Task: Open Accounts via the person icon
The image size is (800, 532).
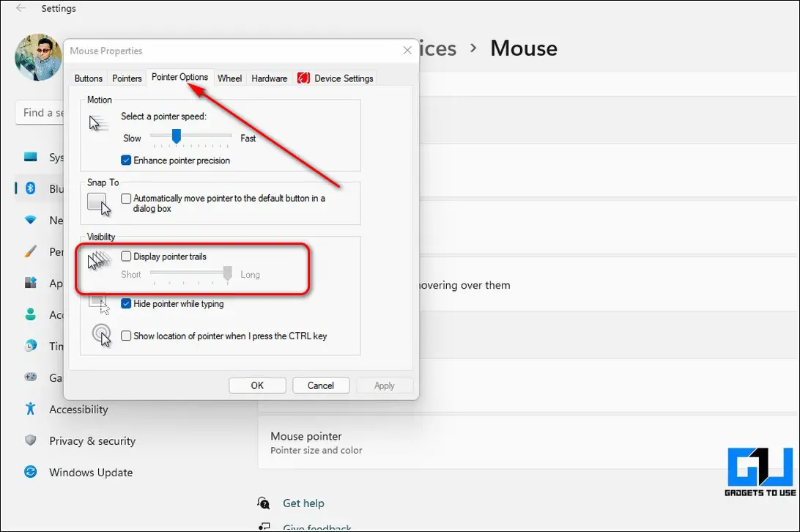Action: tap(31, 314)
